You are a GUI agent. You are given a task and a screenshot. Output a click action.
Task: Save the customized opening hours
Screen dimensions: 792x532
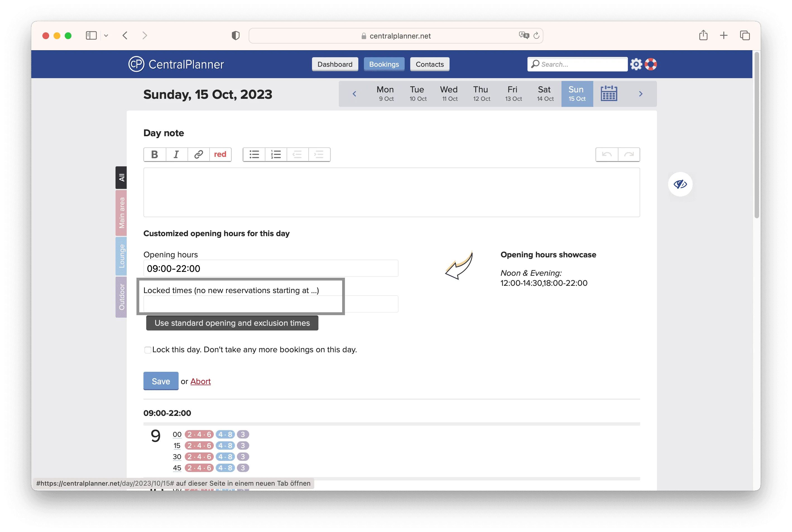161,381
